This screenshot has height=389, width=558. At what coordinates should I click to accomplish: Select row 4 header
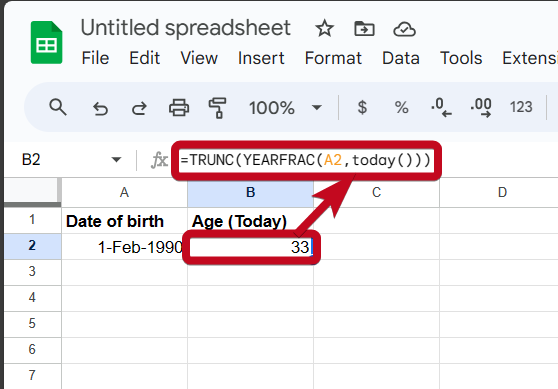click(32, 298)
